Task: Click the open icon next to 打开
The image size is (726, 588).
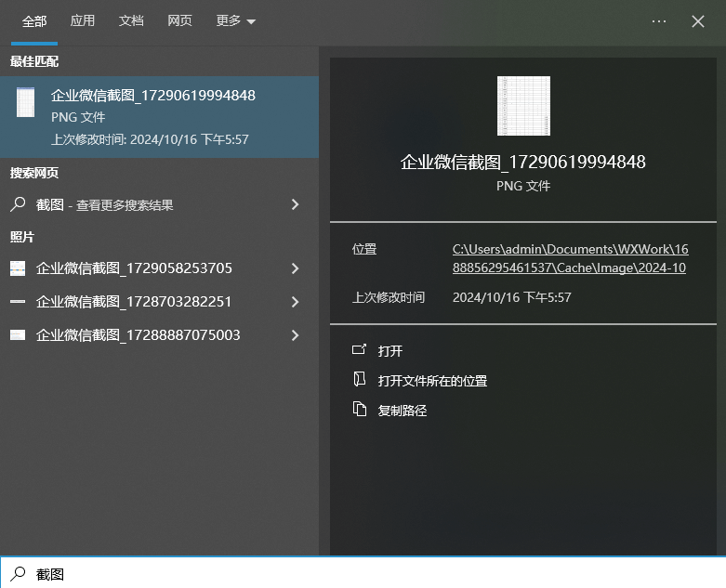Action: (360, 349)
